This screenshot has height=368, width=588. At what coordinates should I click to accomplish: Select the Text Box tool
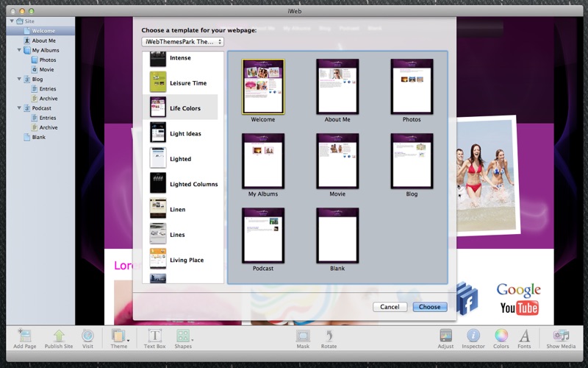click(x=154, y=336)
